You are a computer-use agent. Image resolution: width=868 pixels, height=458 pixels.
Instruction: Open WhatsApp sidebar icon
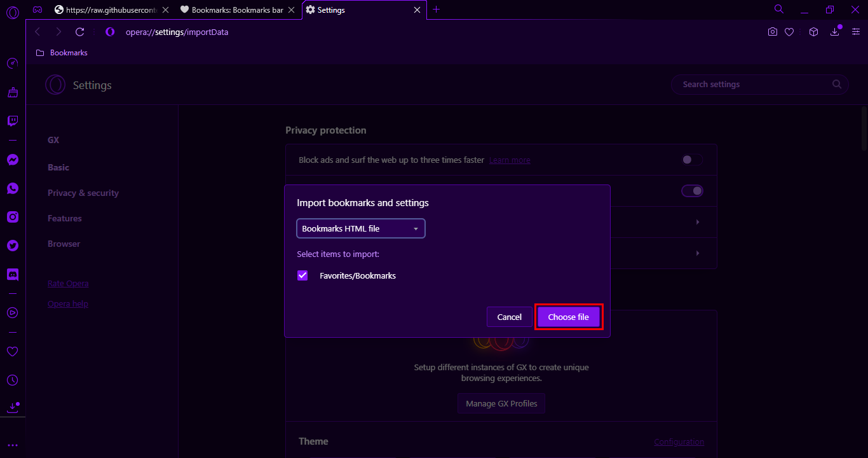pyautogui.click(x=12, y=188)
